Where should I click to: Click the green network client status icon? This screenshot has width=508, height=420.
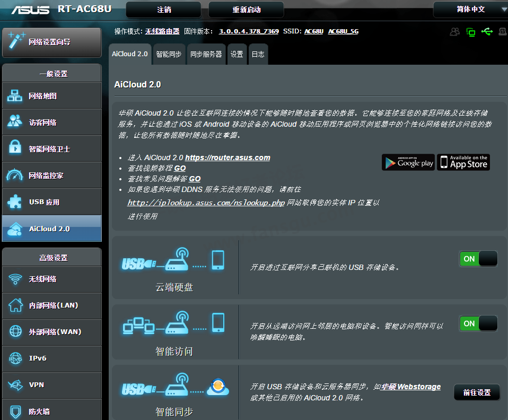471,32
